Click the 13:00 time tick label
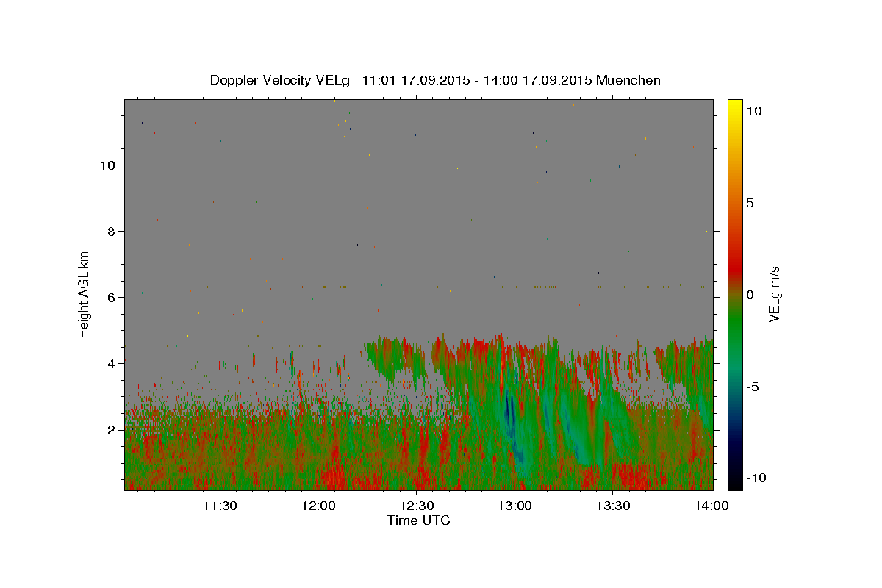Screen dimensions: 882x588 (x=514, y=506)
